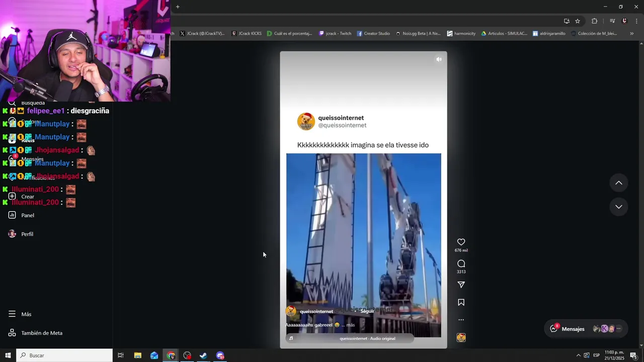Open the Noiz.gg Beta bookmark
644x362 pixels.
coord(418,34)
